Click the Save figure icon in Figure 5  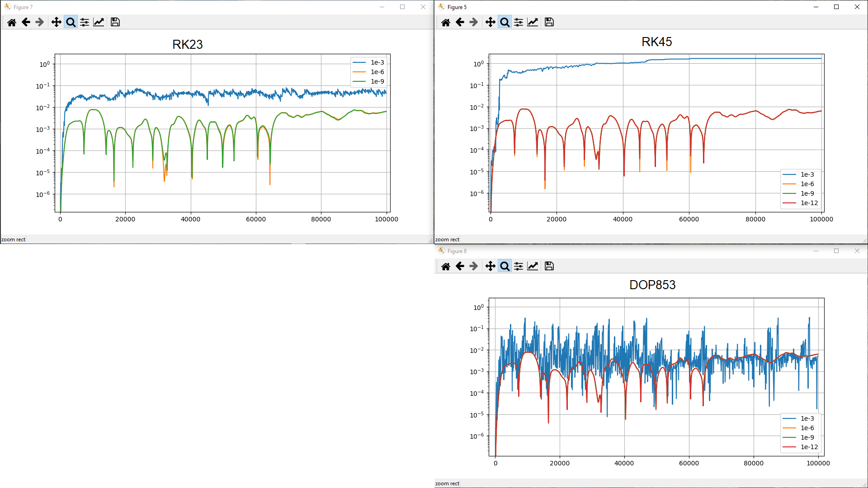tap(548, 22)
